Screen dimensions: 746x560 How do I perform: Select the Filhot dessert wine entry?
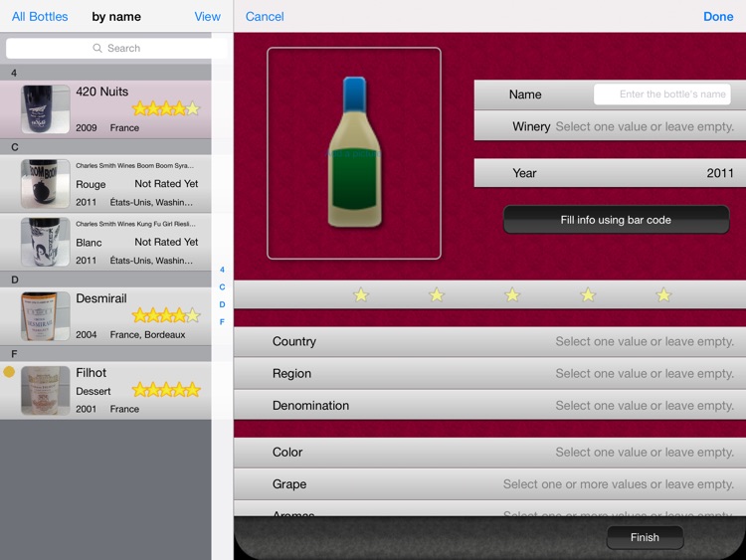pyautogui.click(x=105, y=391)
